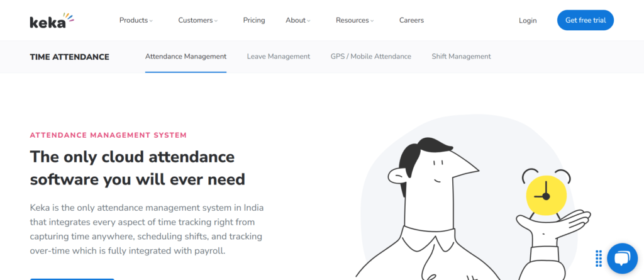
Task: Click the Login link
Action: [x=528, y=21]
